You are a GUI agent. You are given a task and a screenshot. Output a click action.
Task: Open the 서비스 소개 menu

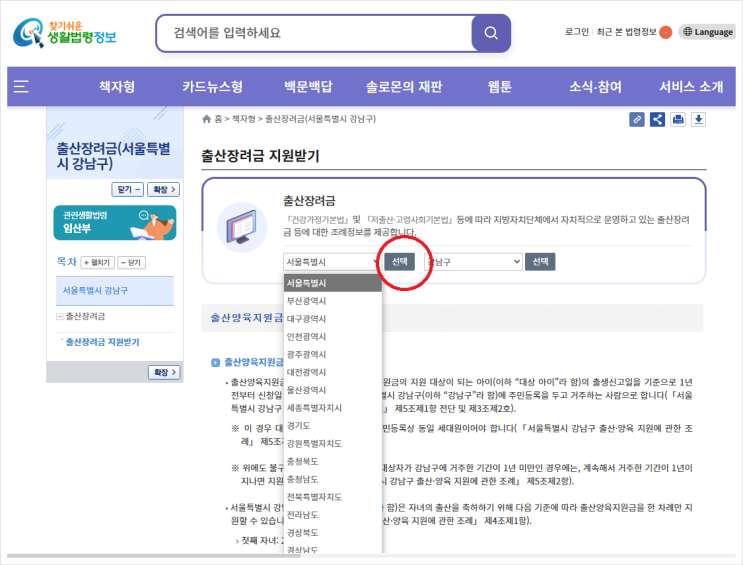pos(691,86)
